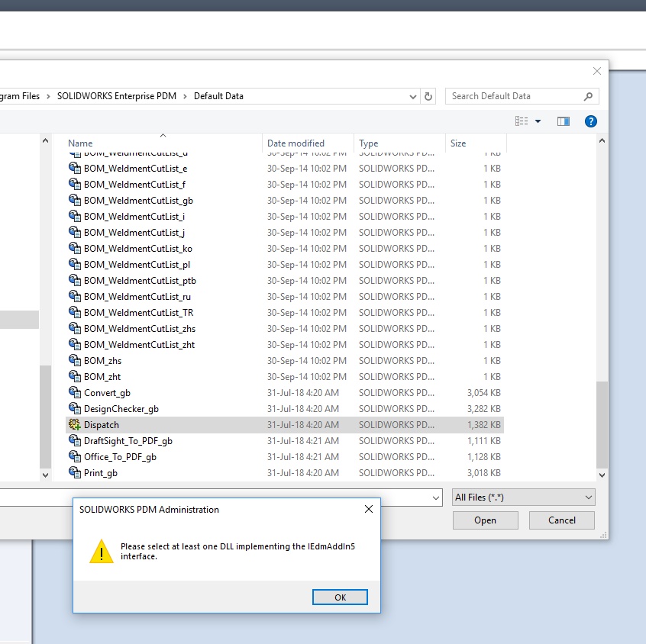Select the DesignChecker_gb file name
This screenshot has width=646, height=644.
click(121, 409)
